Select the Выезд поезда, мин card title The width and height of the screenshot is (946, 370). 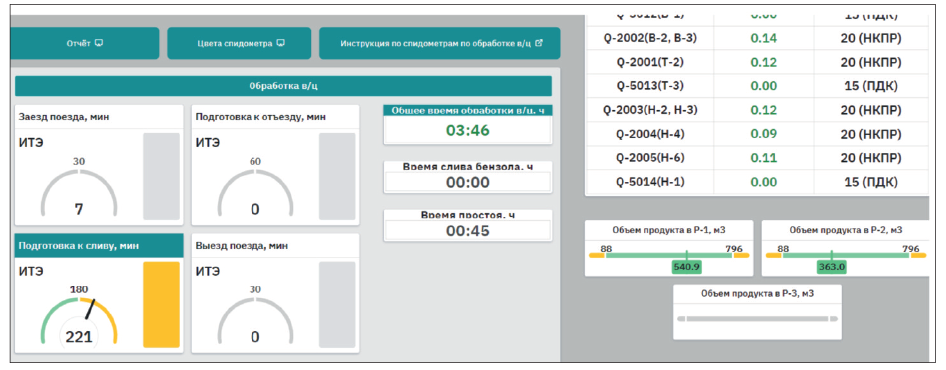point(241,246)
